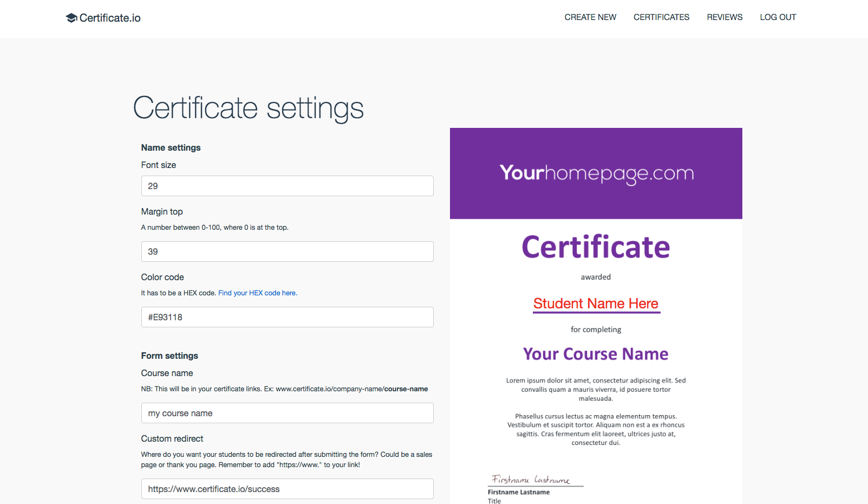Click LOG OUT in the navigation bar

click(x=778, y=17)
